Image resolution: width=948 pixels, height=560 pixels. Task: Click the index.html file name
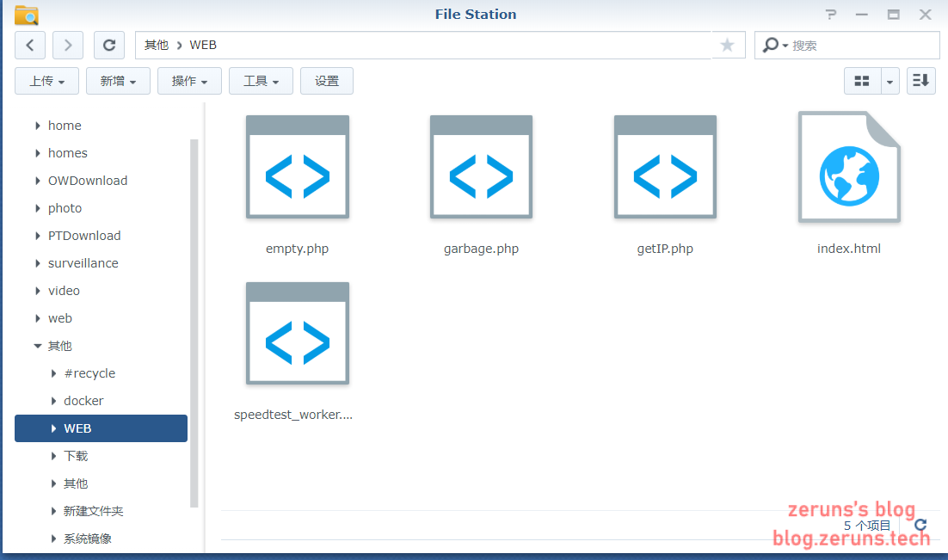[849, 249]
